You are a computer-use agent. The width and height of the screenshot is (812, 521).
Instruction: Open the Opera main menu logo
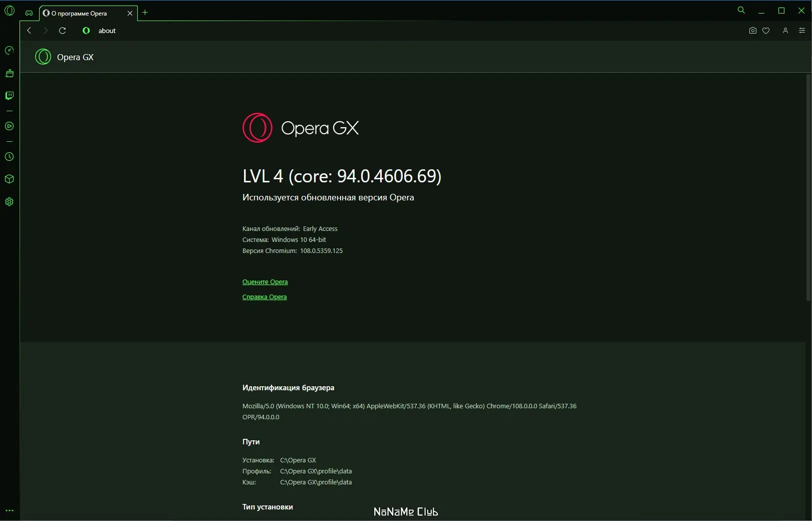point(10,11)
